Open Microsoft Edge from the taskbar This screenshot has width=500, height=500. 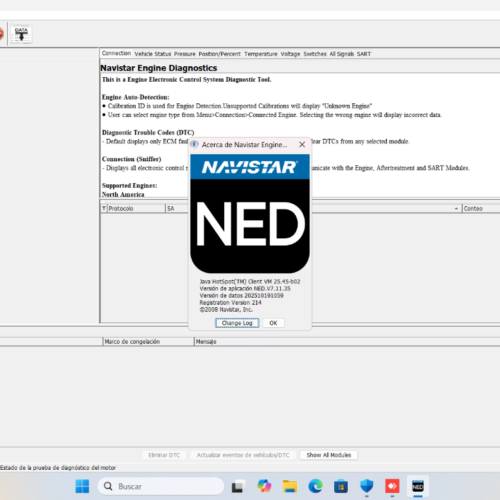(315, 486)
